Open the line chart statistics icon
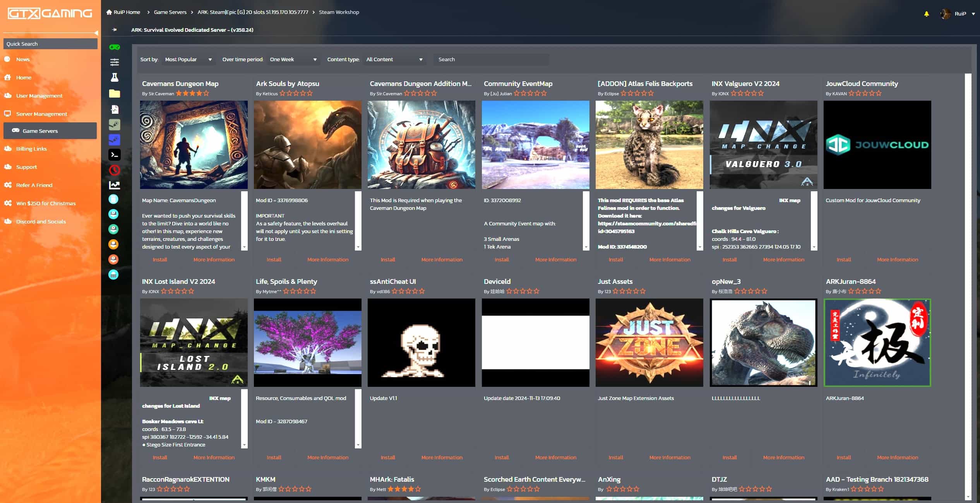 [x=115, y=185]
